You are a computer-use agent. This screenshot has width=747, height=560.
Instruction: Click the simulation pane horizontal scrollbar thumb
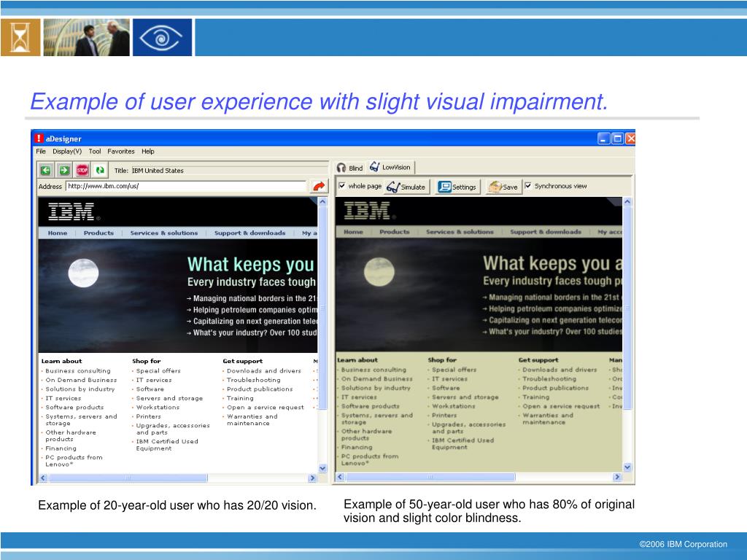pos(430,477)
